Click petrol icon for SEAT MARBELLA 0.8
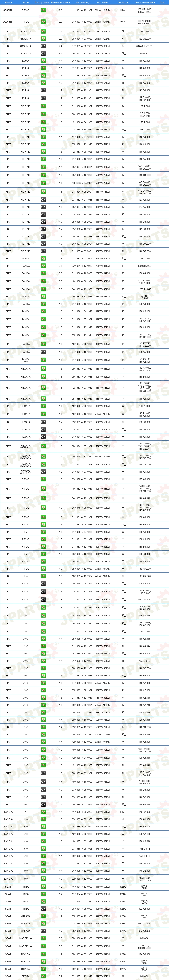 click(x=43, y=938)
